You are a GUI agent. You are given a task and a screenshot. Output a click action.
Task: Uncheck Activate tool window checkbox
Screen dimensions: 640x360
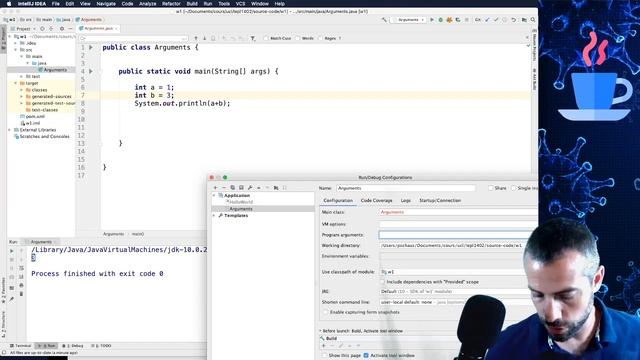[366, 356]
